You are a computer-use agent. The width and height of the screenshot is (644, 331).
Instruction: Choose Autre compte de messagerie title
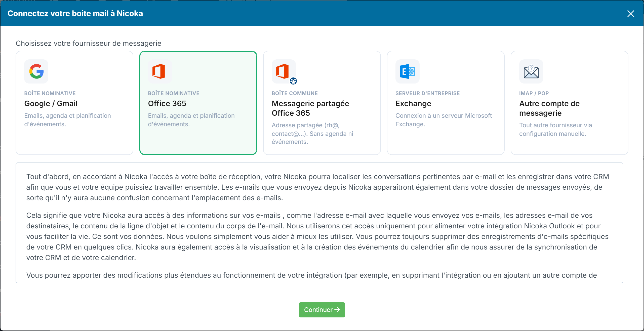click(549, 108)
